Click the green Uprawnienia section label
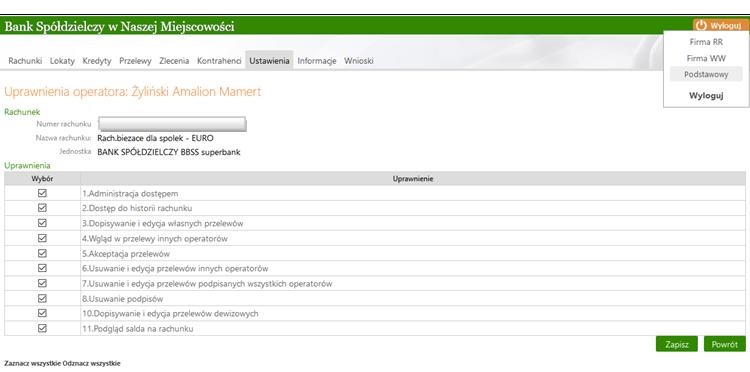The width and height of the screenshot is (750, 372). click(x=27, y=165)
